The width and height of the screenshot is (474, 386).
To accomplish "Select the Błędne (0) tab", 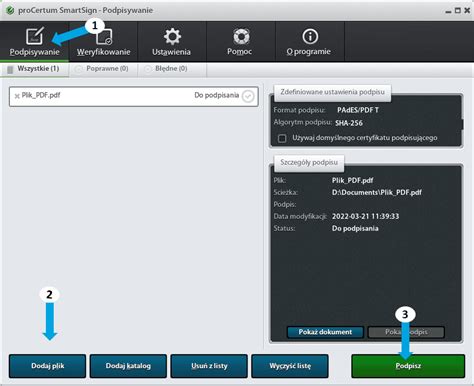I will pos(172,69).
